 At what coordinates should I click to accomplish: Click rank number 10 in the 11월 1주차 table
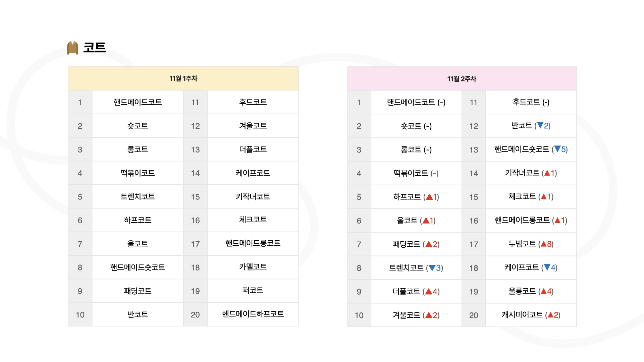(80, 315)
